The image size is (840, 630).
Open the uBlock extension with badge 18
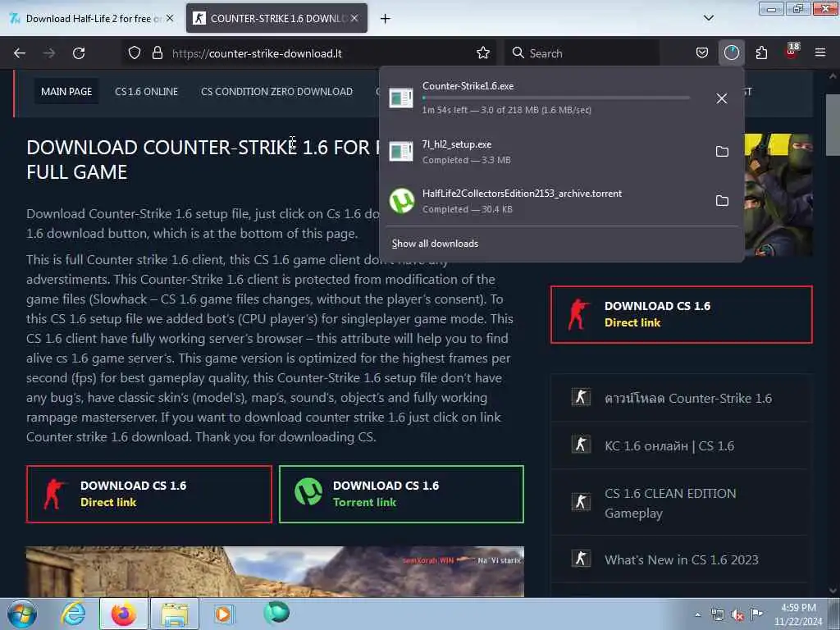(792, 52)
